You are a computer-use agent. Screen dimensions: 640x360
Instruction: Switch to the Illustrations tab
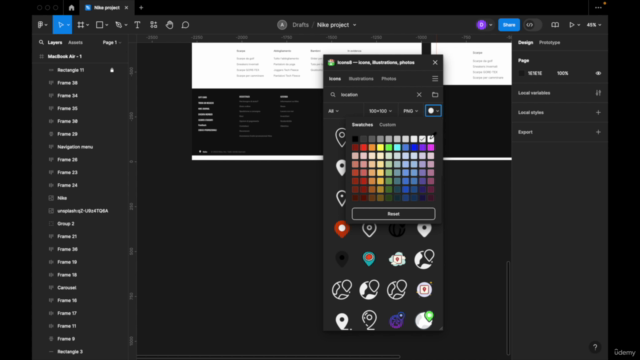coord(361,79)
